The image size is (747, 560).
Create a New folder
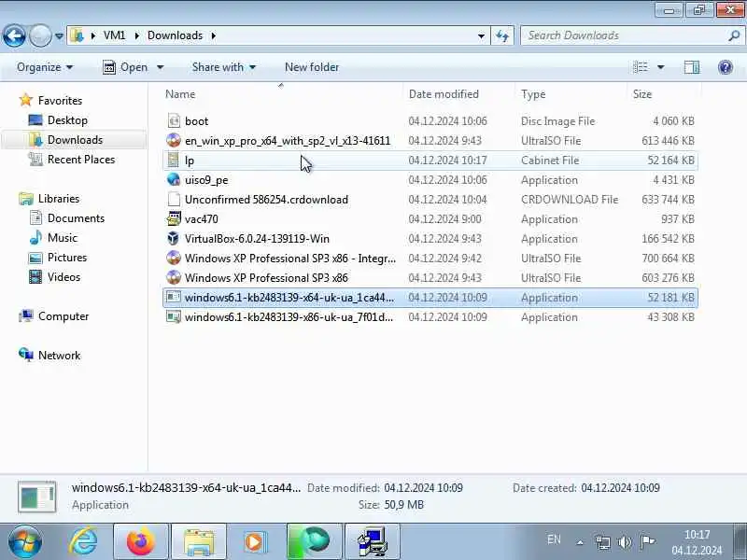click(312, 67)
